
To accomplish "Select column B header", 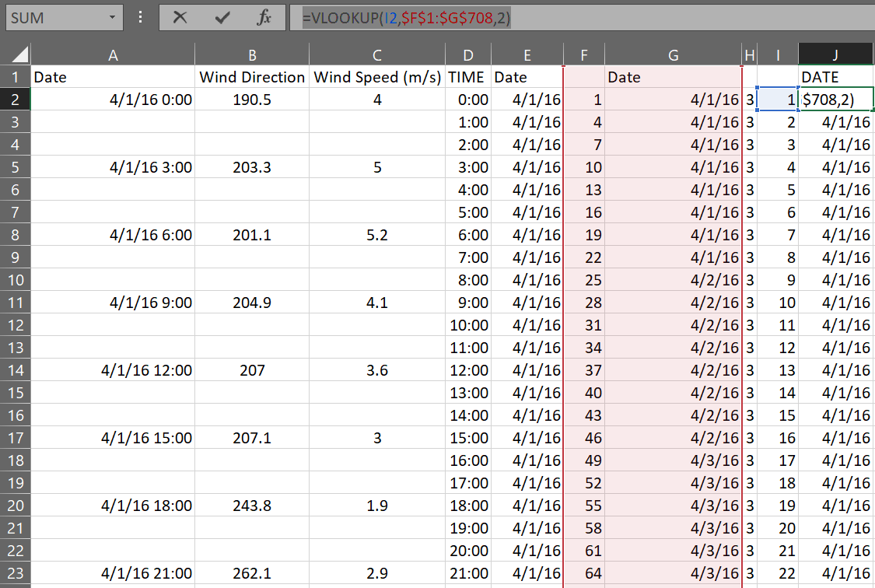I will coord(252,54).
